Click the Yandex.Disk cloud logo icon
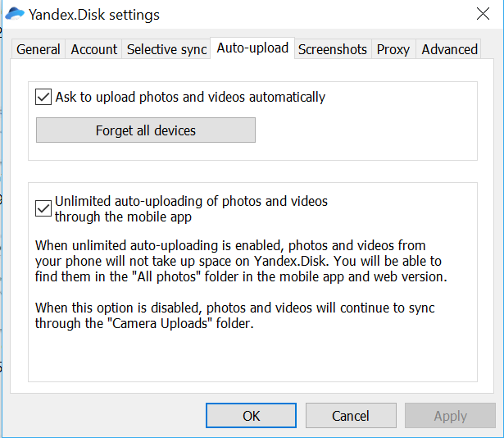The height and width of the screenshot is (438, 504). click(x=15, y=14)
